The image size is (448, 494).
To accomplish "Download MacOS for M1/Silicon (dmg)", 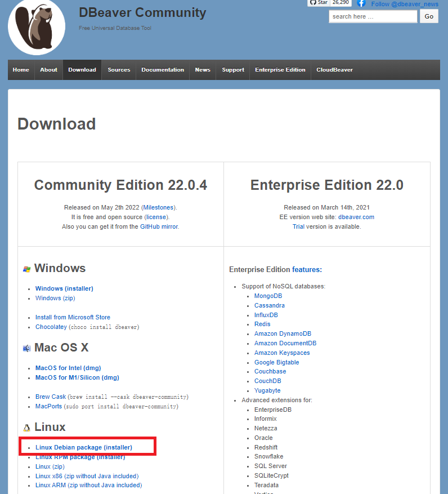I will [77, 377].
